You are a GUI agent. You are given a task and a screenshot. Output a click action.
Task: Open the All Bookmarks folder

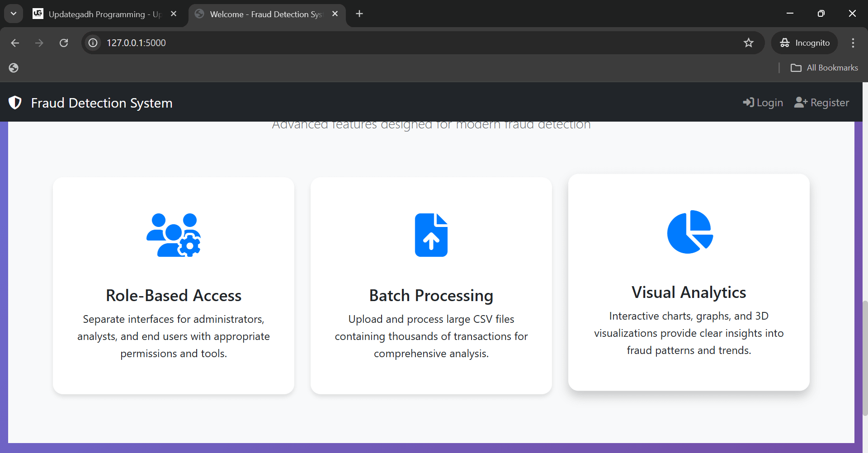824,68
